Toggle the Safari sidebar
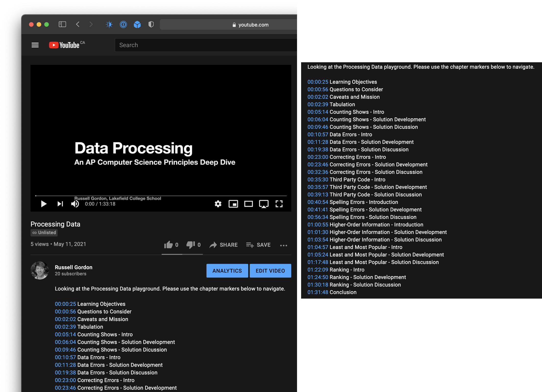Viewport: 542px width, 392px height. point(62,24)
